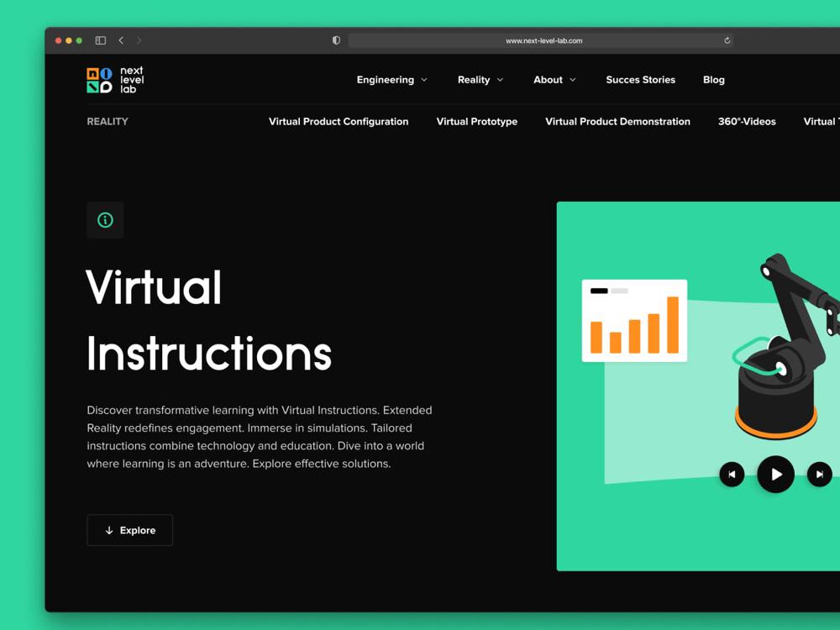The image size is (840, 630).
Task: Skip to next video track
Action: pyautogui.click(x=819, y=474)
